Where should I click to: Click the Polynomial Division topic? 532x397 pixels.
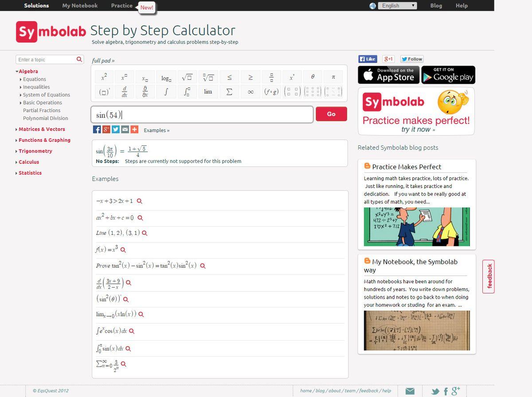coord(46,118)
